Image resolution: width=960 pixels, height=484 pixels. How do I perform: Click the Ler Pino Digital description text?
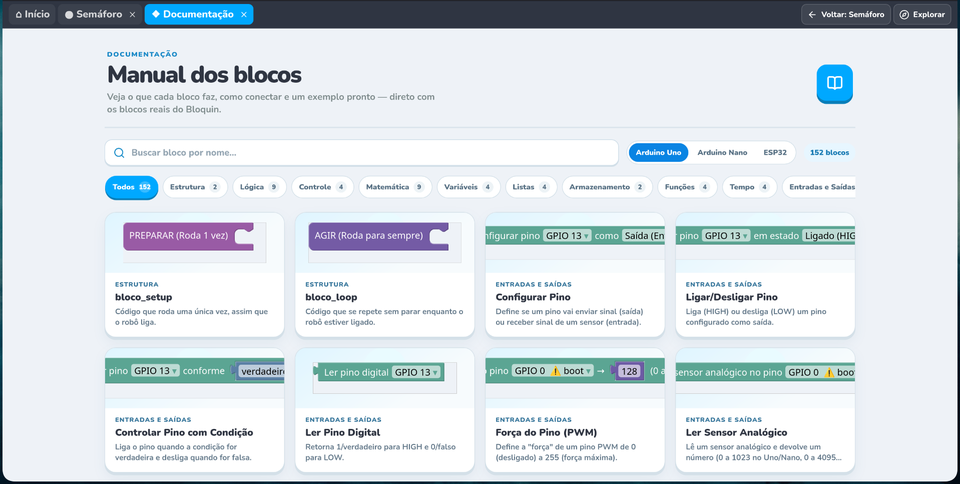(x=380, y=452)
